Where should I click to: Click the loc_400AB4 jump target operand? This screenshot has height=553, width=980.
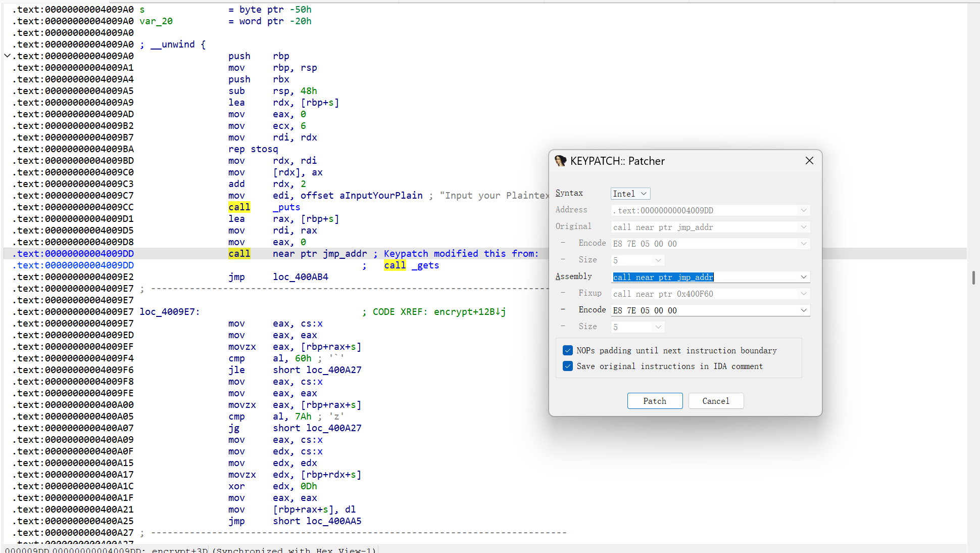(x=301, y=277)
